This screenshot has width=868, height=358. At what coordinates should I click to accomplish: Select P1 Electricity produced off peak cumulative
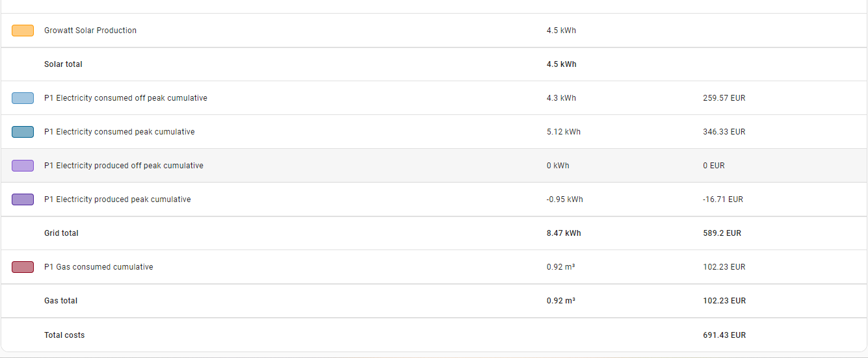[x=434, y=166]
